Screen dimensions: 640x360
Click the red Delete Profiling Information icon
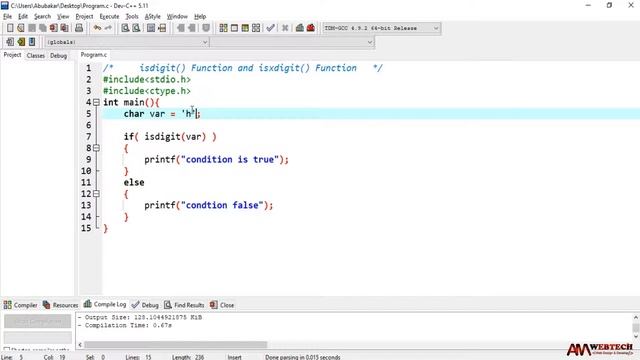[311, 28]
